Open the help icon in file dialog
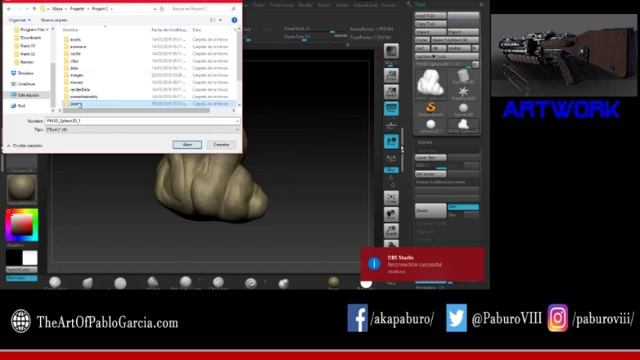 234,20
